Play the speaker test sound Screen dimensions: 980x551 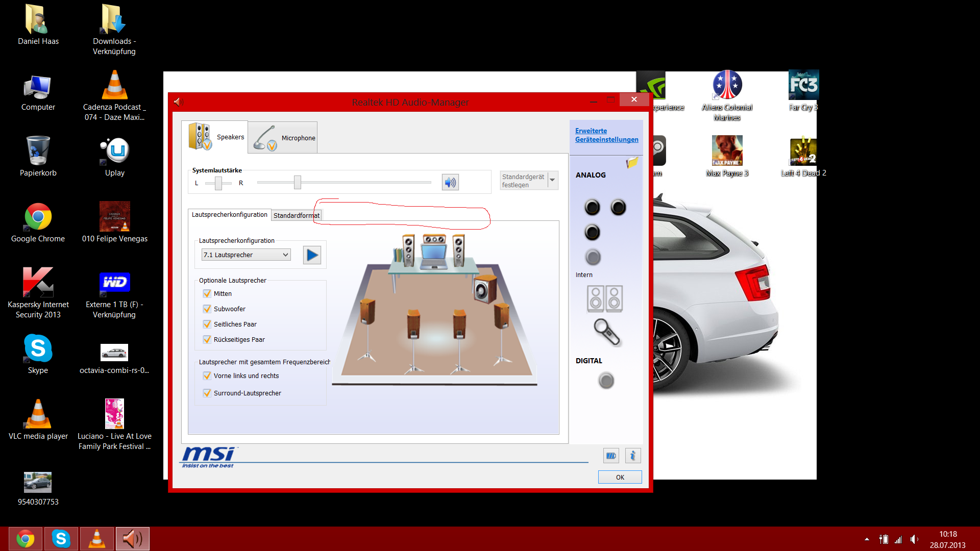tap(312, 255)
